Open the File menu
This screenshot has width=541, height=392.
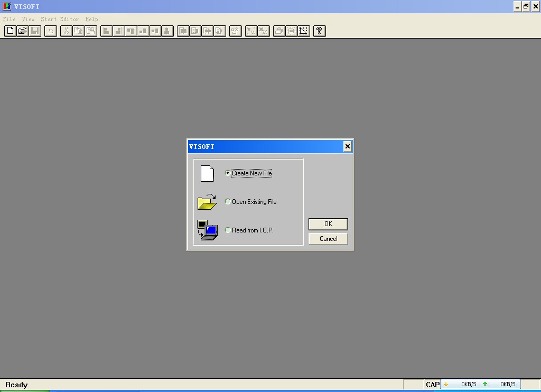tap(10, 19)
